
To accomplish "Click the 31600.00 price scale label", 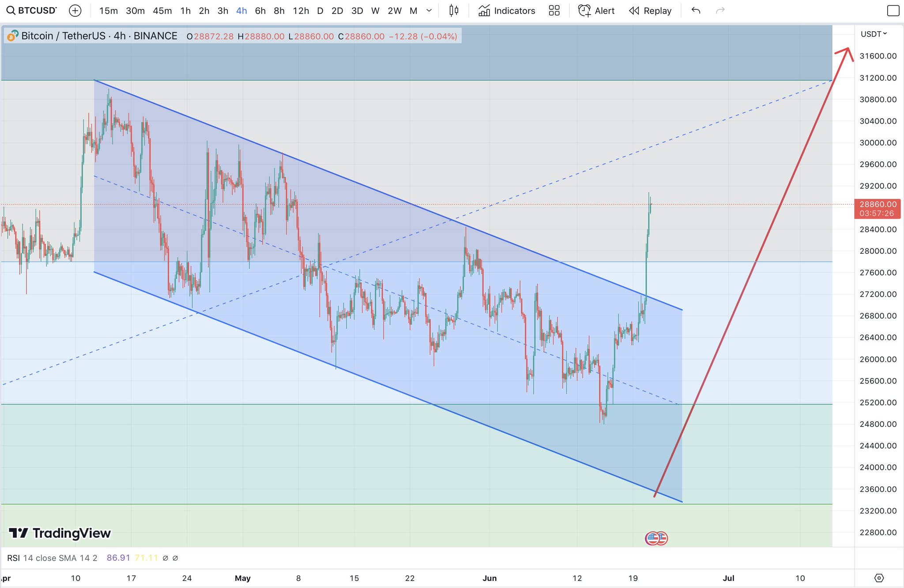I will pos(878,56).
